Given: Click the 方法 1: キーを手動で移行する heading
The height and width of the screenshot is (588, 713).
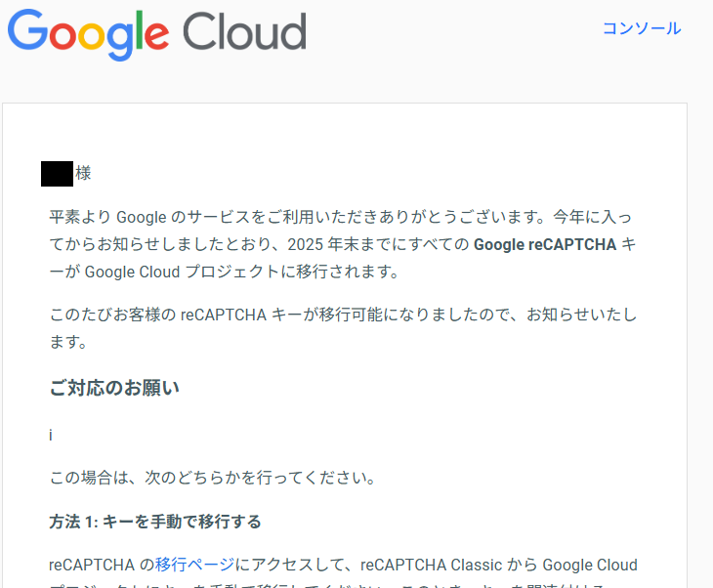Looking at the screenshot, I should click(155, 522).
